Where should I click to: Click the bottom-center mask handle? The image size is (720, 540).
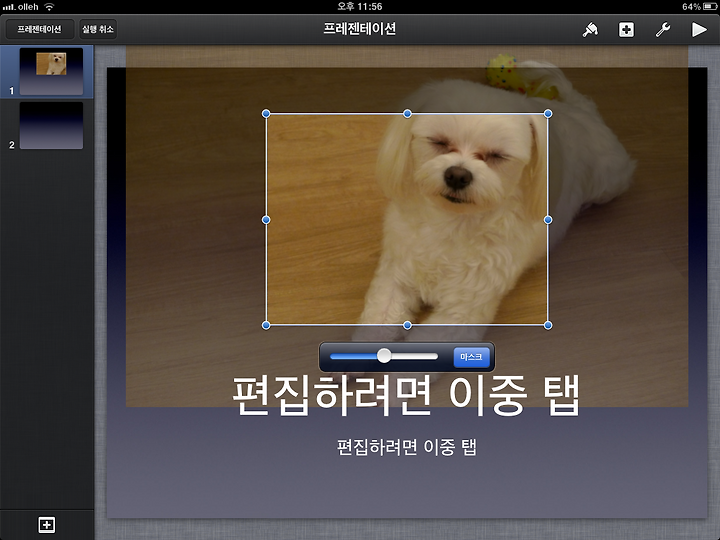(407, 325)
